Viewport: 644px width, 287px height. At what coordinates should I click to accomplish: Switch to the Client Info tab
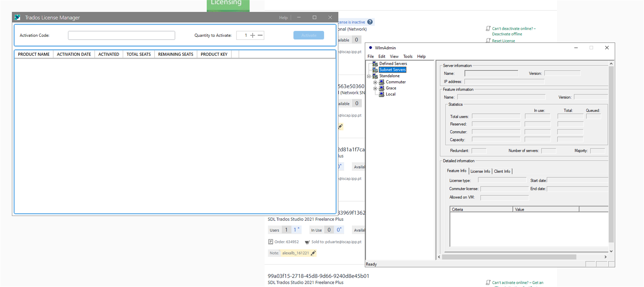tap(502, 171)
